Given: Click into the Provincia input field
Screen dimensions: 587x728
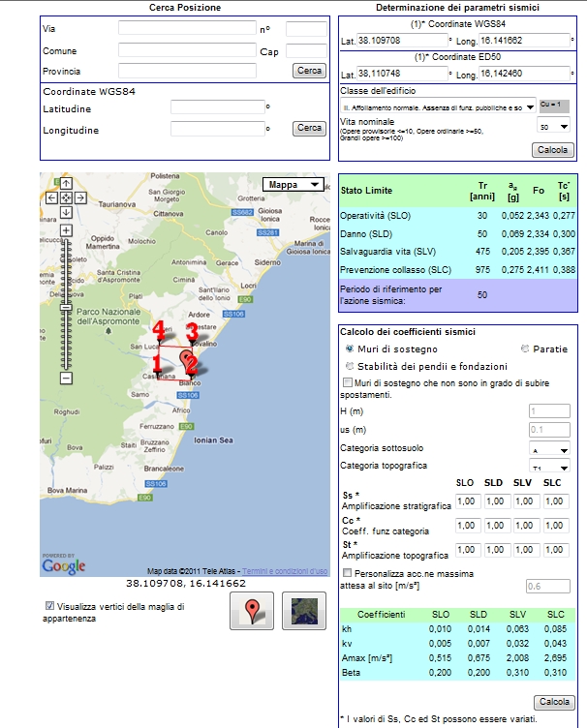Looking at the screenshot, I should pyautogui.click(x=187, y=71).
